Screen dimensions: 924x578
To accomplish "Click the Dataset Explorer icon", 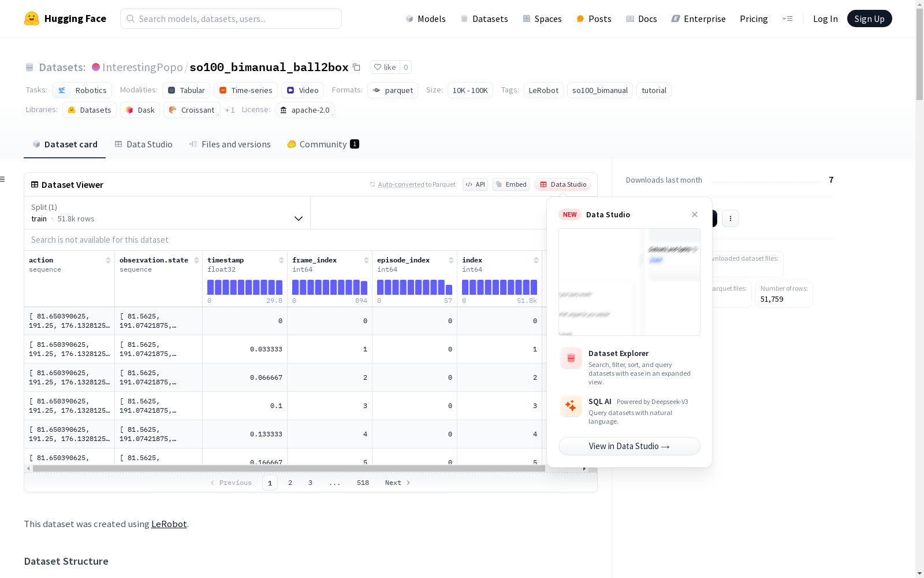I will [x=571, y=358].
